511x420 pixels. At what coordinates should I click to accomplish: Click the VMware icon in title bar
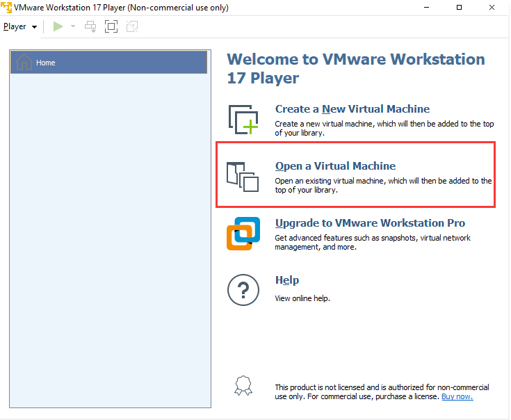(x=6, y=7)
